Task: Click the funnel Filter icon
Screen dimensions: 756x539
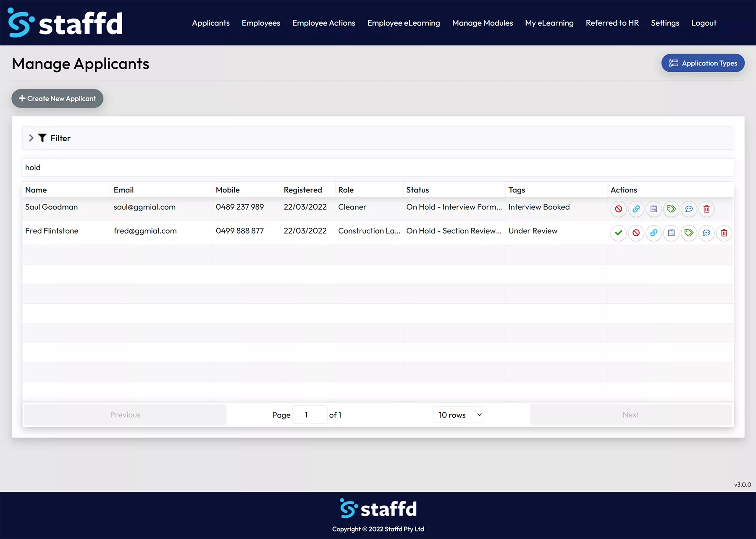Action: click(x=42, y=138)
